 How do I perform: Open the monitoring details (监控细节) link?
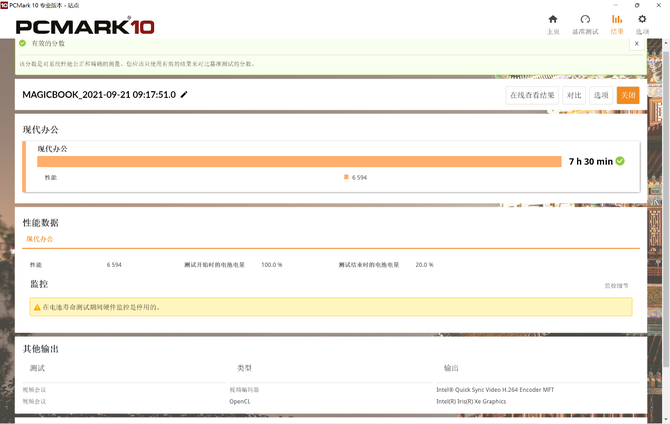point(617,285)
